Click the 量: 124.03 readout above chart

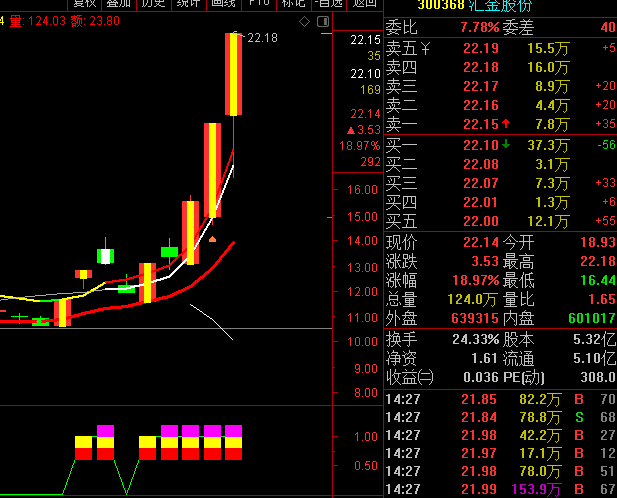38,20
